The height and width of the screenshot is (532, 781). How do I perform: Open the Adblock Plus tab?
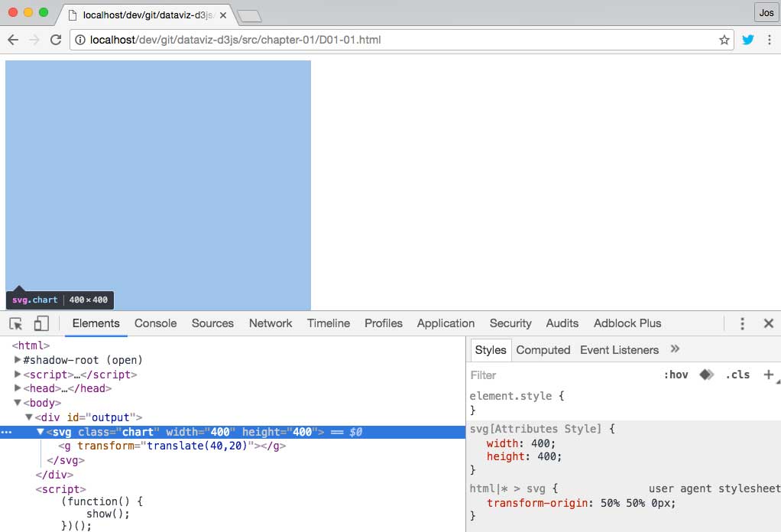[627, 324]
